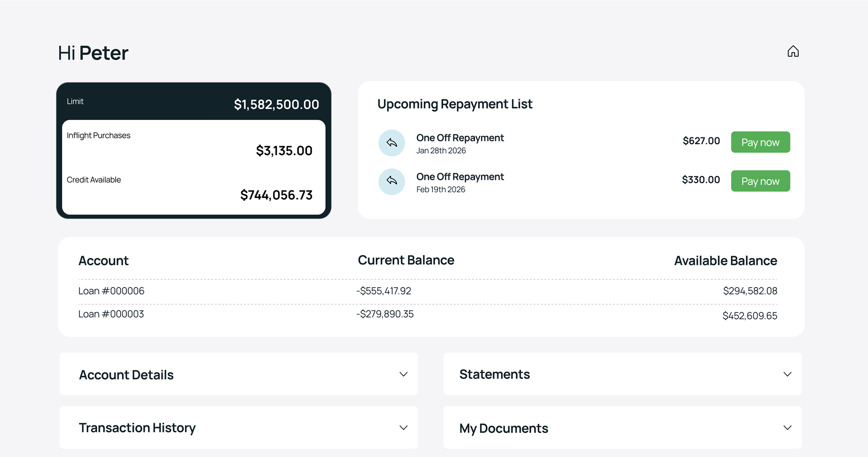Expand the Statements chevron arrow
This screenshot has width=868, height=457.
(787, 374)
